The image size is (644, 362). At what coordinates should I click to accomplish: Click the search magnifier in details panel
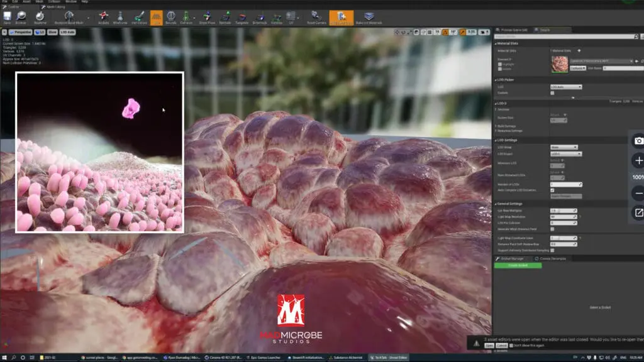click(636, 36)
